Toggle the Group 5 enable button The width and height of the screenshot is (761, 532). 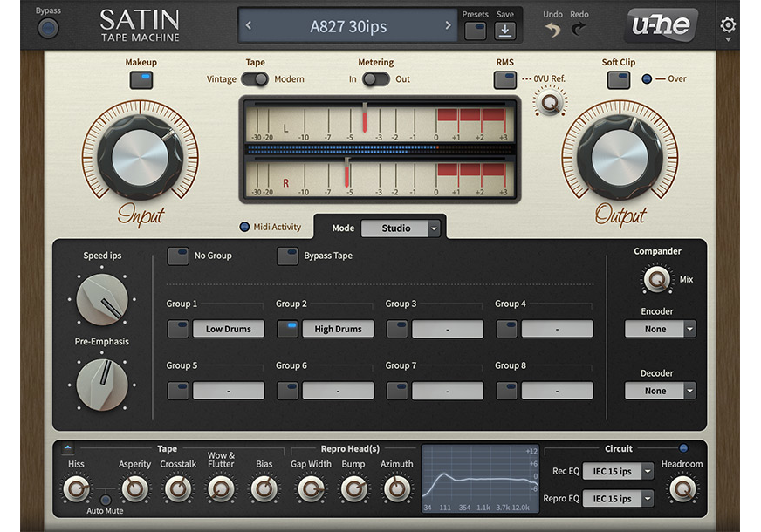(x=178, y=391)
